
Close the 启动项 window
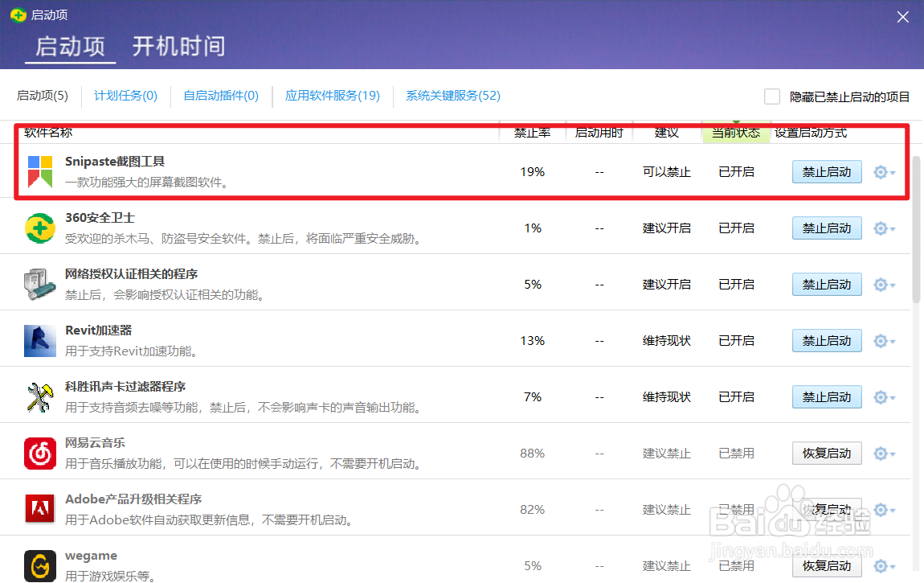click(903, 17)
